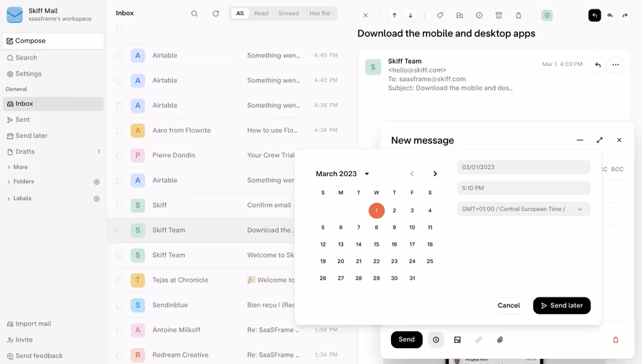Insert a link in the message
Viewport: 642px width, 364px height.
point(479,340)
